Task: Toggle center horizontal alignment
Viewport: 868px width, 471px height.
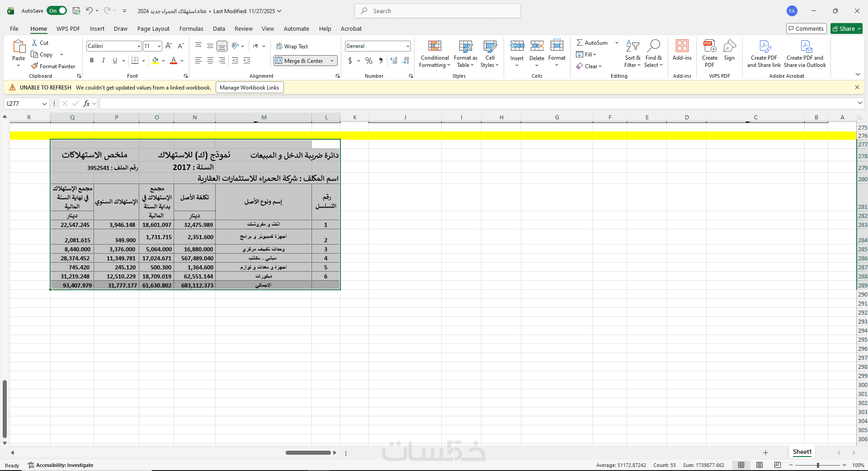Action: point(210,61)
